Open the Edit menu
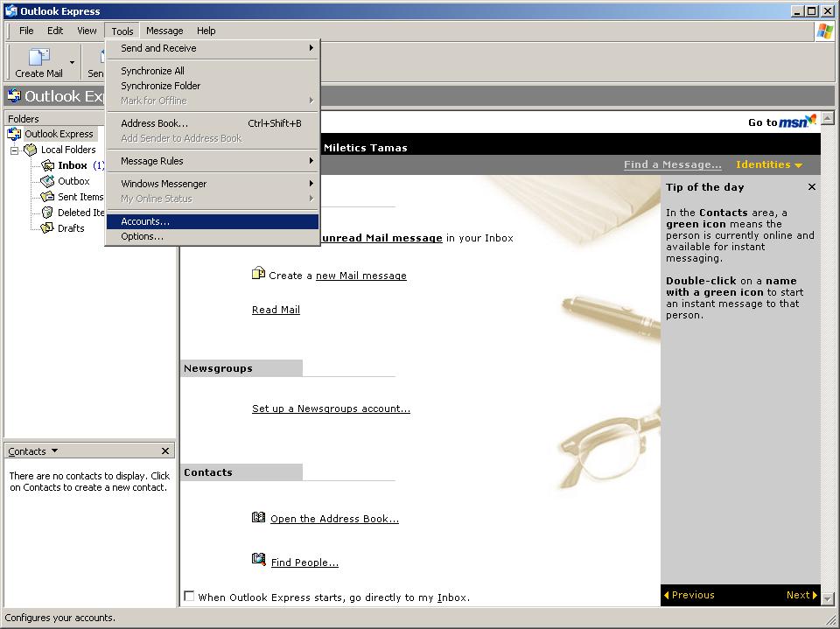The height and width of the screenshot is (629, 840). point(54,31)
